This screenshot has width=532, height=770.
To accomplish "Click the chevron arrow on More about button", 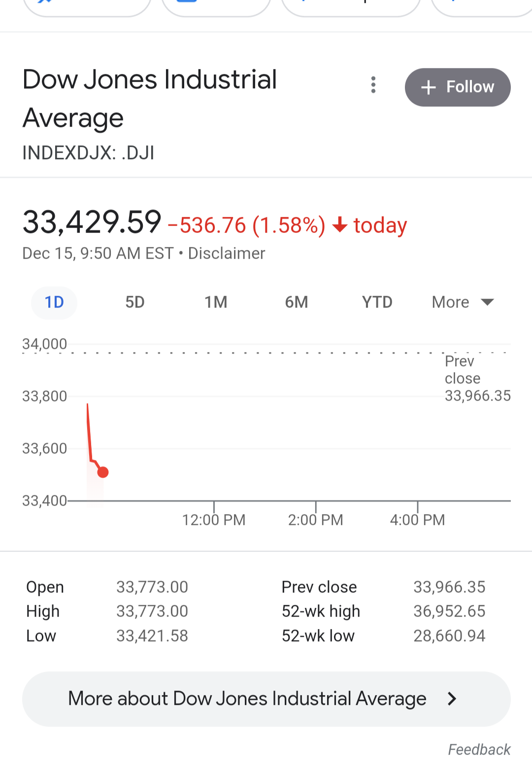I will 452,699.
